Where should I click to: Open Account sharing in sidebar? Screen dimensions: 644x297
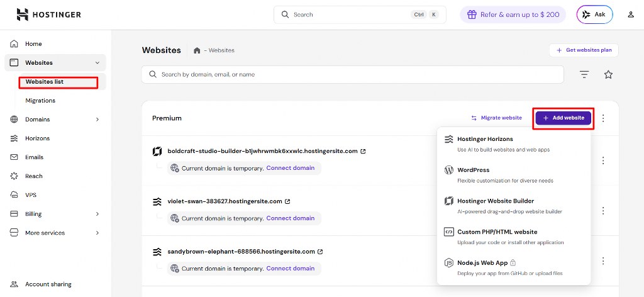(48, 284)
